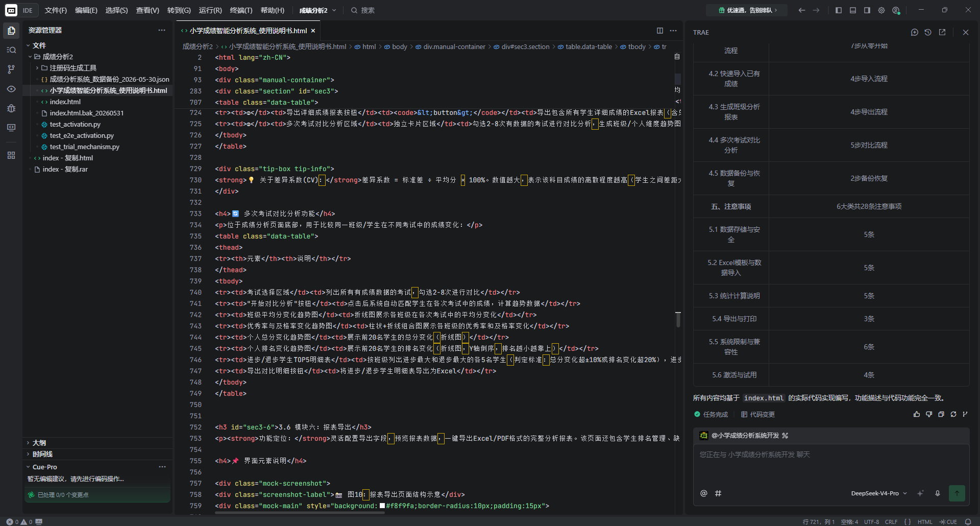This screenshot has width=980, height=526.
Task: Focus the chat message input field
Action: (830, 465)
